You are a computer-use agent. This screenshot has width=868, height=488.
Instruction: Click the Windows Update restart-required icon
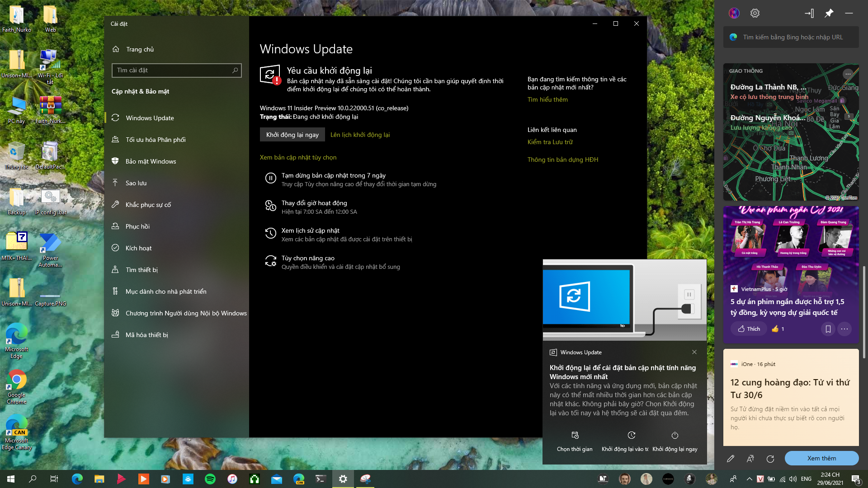click(x=270, y=75)
